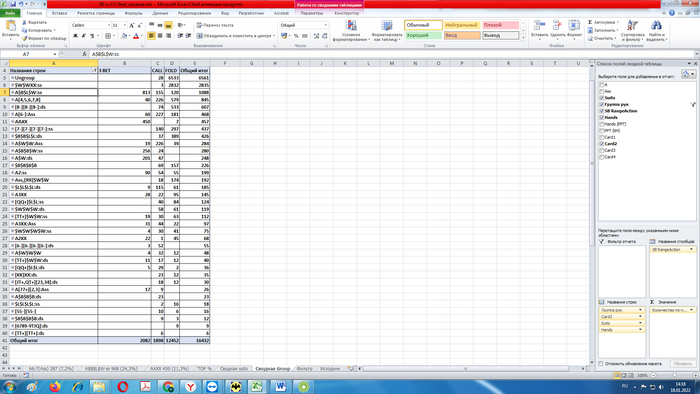
Task: Toggle italic formatting (К)
Action: click(83, 36)
